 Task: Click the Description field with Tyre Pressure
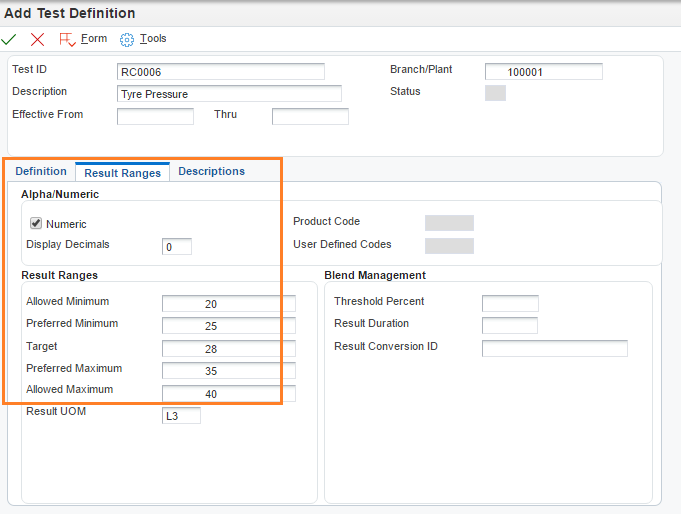[x=229, y=94]
